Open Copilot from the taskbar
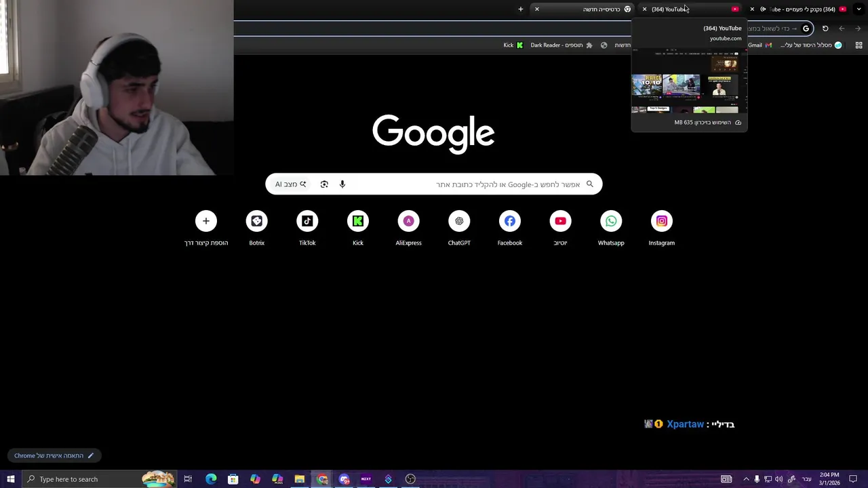868x488 pixels. coord(255,479)
